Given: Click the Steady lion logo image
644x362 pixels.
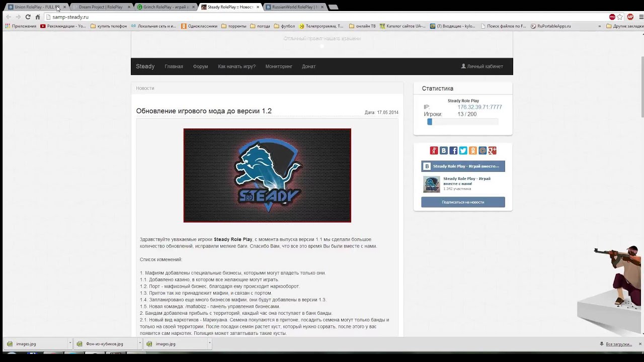Looking at the screenshot, I should tap(267, 175).
